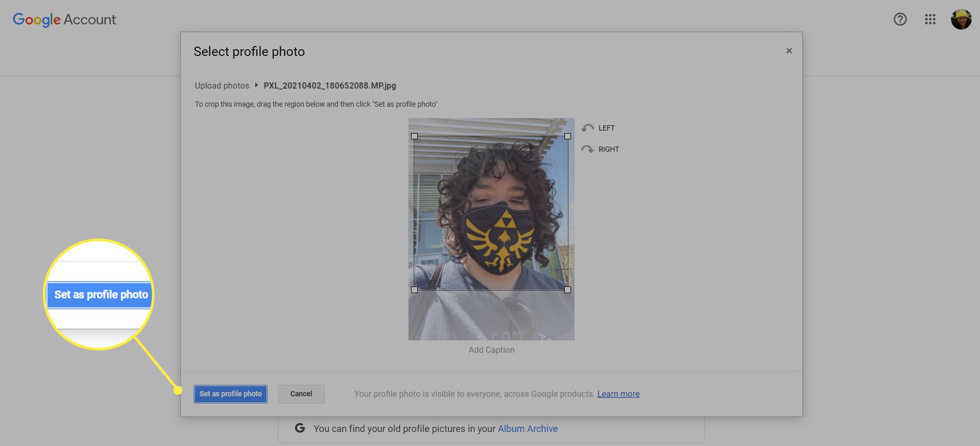Viewport: 980px width, 446px height.
Task: Open the Album Archive link
Action: (528, 429)
